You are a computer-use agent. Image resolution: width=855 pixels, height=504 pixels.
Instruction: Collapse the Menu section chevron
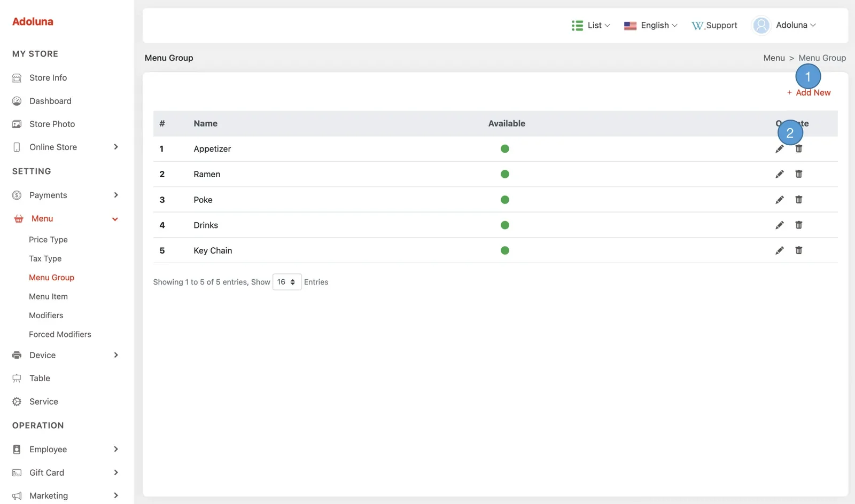[115, 219]
